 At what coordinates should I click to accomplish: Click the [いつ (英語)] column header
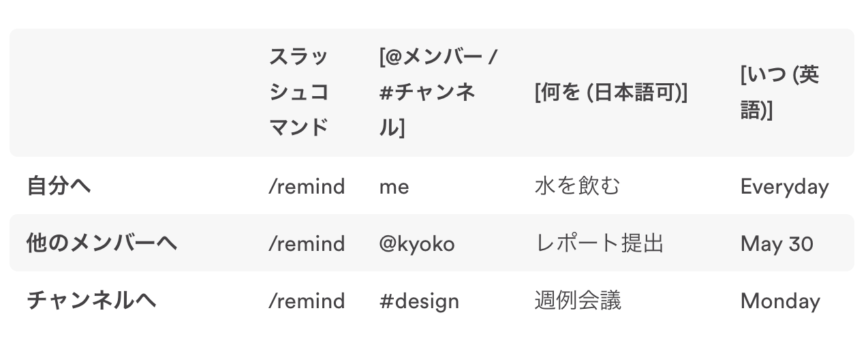(779, 92)
